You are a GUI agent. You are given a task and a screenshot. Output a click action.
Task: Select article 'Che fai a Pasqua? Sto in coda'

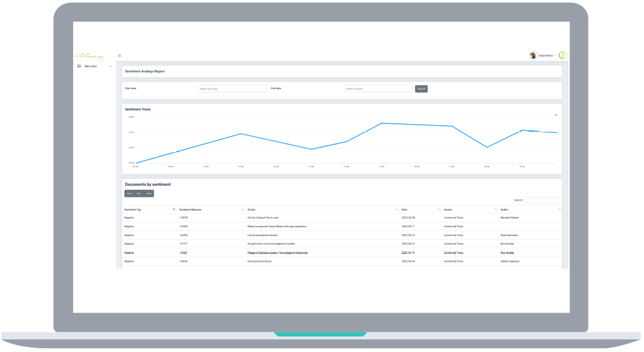[x=263, y=218]
